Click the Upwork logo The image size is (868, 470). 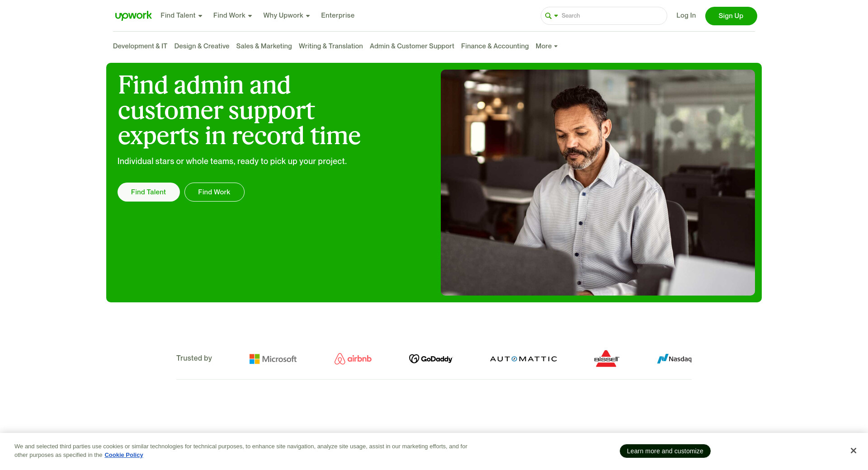pyautogui.click(x=133, y=16)
